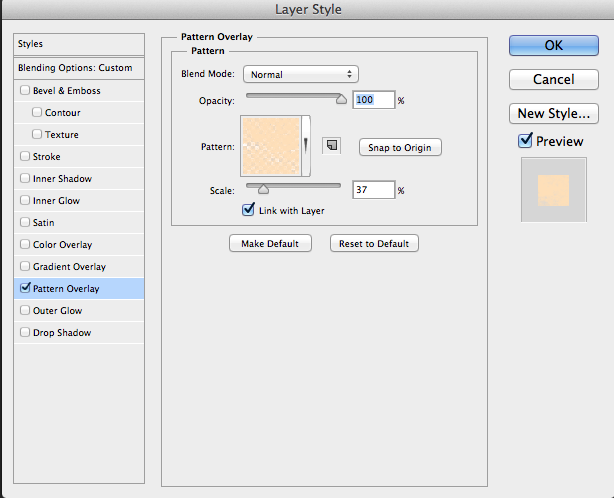Enable the Drop Shadow checkbox
Viewport: 614px width, 498px height.
25,332
